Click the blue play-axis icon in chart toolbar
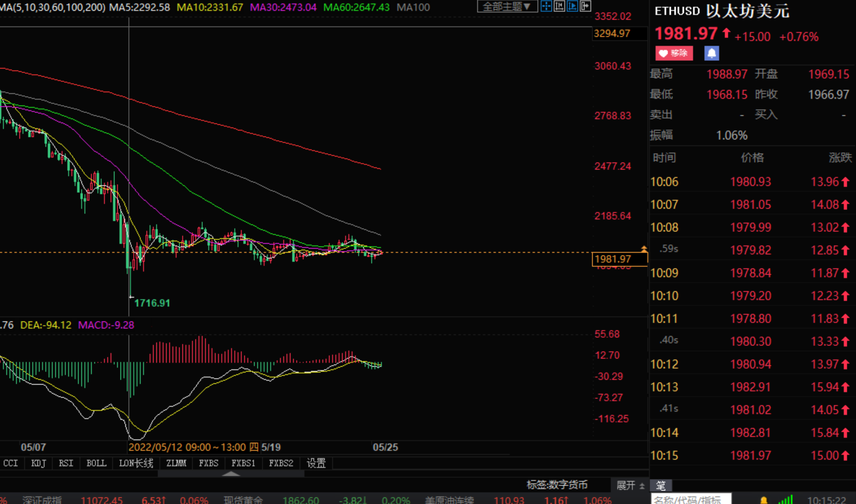Image resolution: width=856 pixels, height=504 pixels. pos(572,7)
